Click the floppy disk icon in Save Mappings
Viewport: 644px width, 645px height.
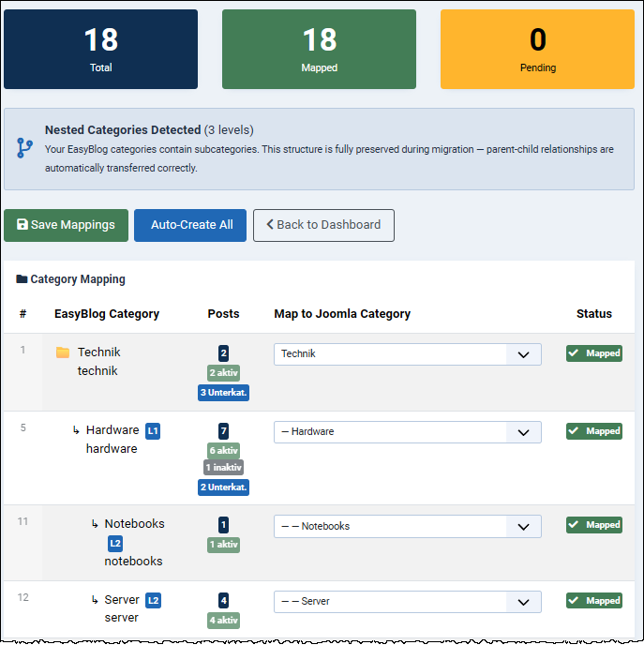coord(22,224)
